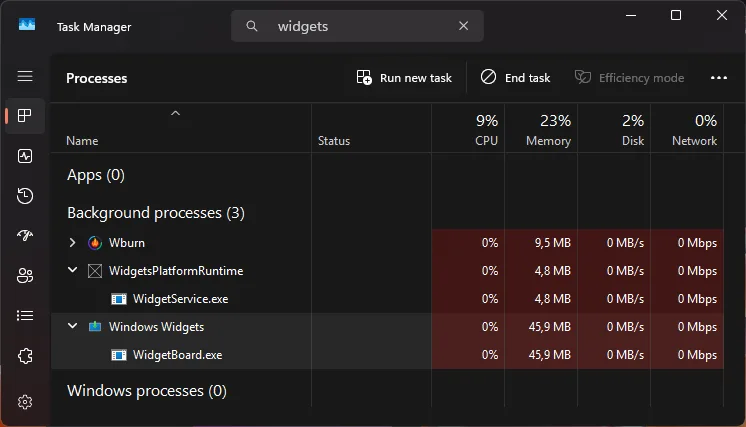746x427 pixels.
Task: Collapse the WidgetsPlatformRuntime group
Action: [x=72, y=270]
